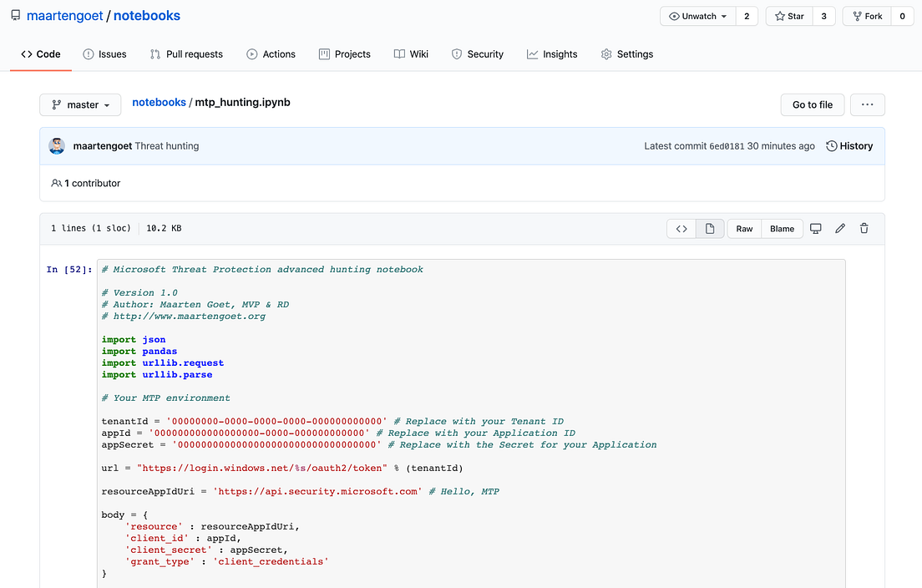Screen dimensions: 922x588
Task: Delete the file using the trash icon
Action: pyautogui.click(x=864, y=228)
